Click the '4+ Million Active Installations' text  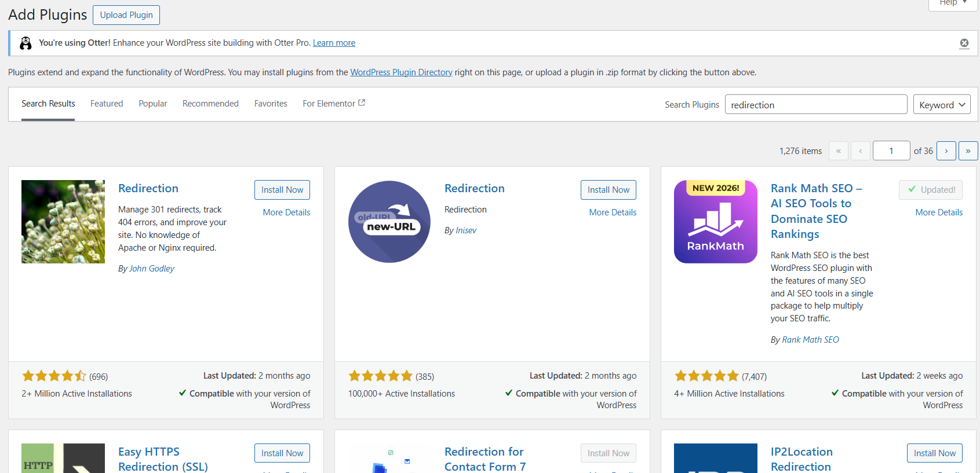729,394
